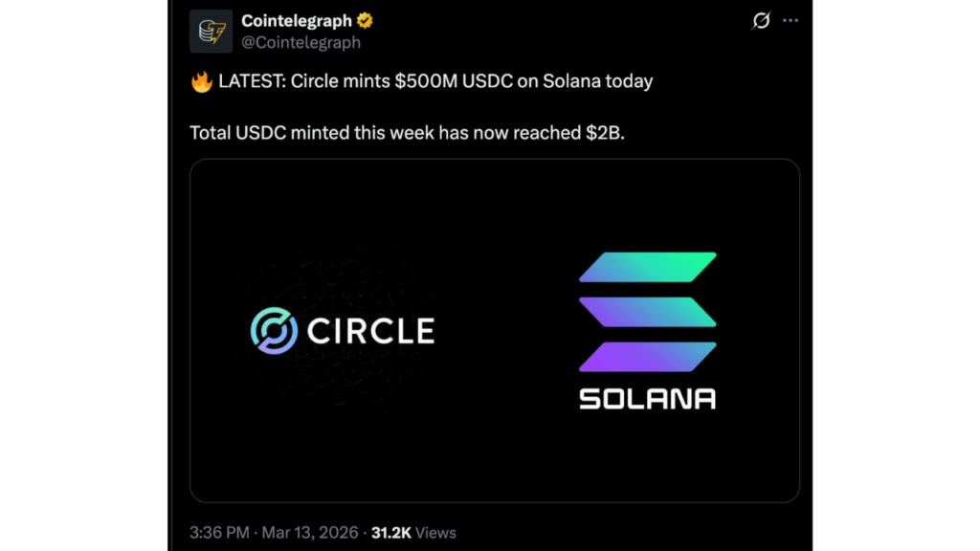This screenshot has width=980, height=551.
Task: Click the gold verified badge beside Cointelegraph
Action: tap(364, 19)
